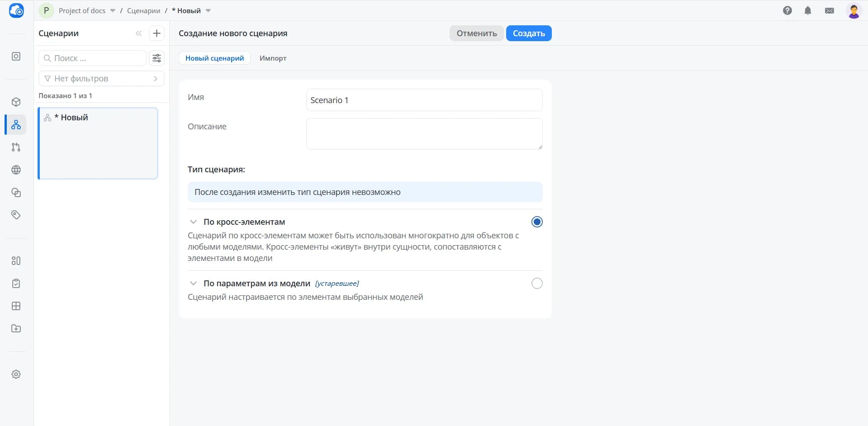The width and height of the screenshot is (868, 426).
Task: Switch to the Импорт tab
Action: (x=273, y=58)
